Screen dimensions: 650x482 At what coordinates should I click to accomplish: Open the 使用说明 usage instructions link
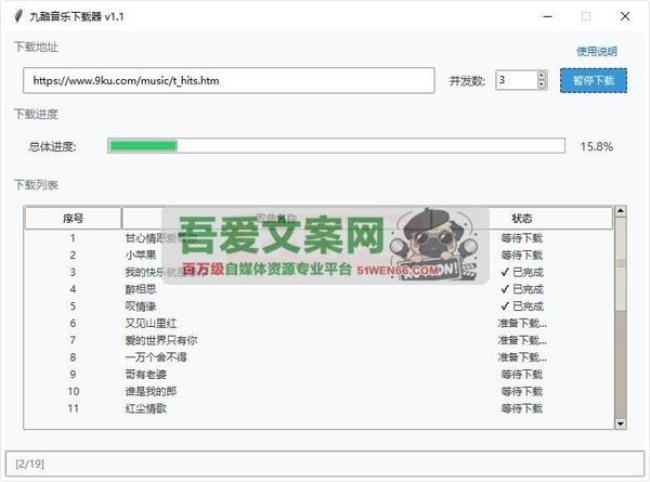[597, 51]
